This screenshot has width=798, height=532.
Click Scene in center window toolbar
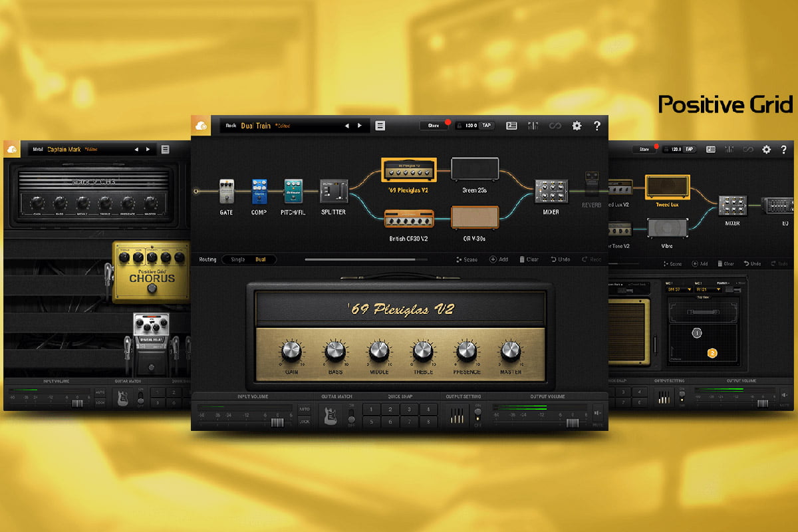[467, 259]
